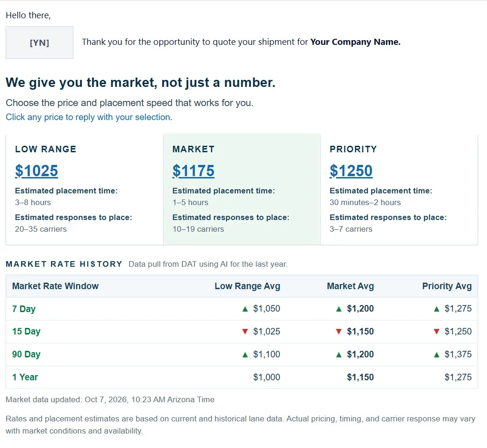Click the $1025 Low Range price link
This screenshot has height=448, width=487.
pyautogui.click(x=36, y=171)
